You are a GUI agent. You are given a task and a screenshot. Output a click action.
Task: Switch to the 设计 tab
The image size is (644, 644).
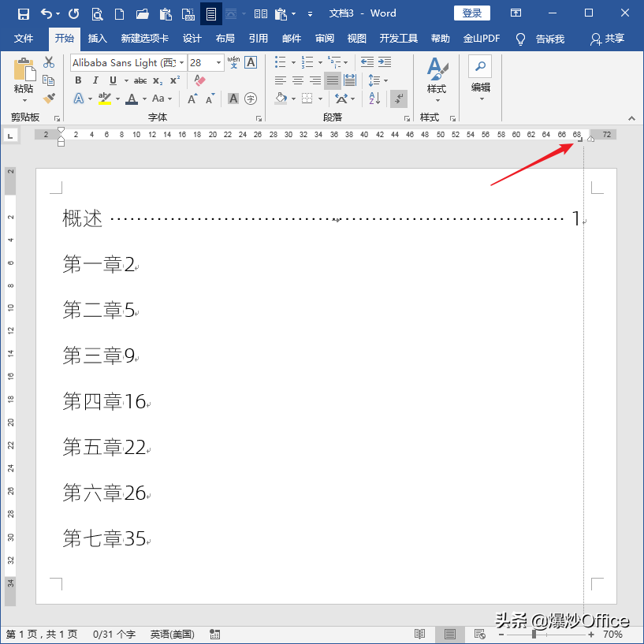pos(192,39)
